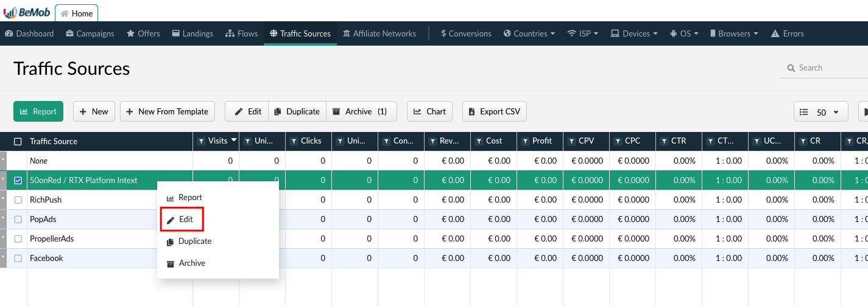Click the New button
The width and height of the screenshot is (868, 306).
(94, 111)
